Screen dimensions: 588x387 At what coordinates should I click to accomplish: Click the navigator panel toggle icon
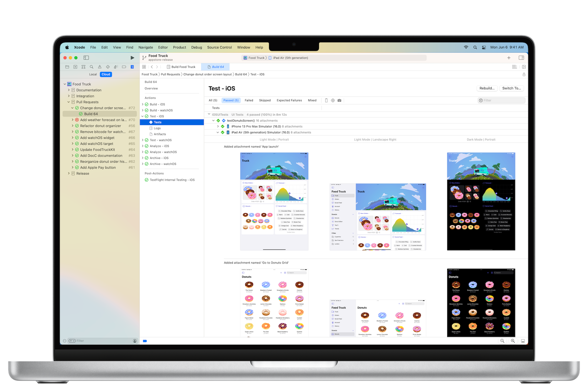click(87, 58)
